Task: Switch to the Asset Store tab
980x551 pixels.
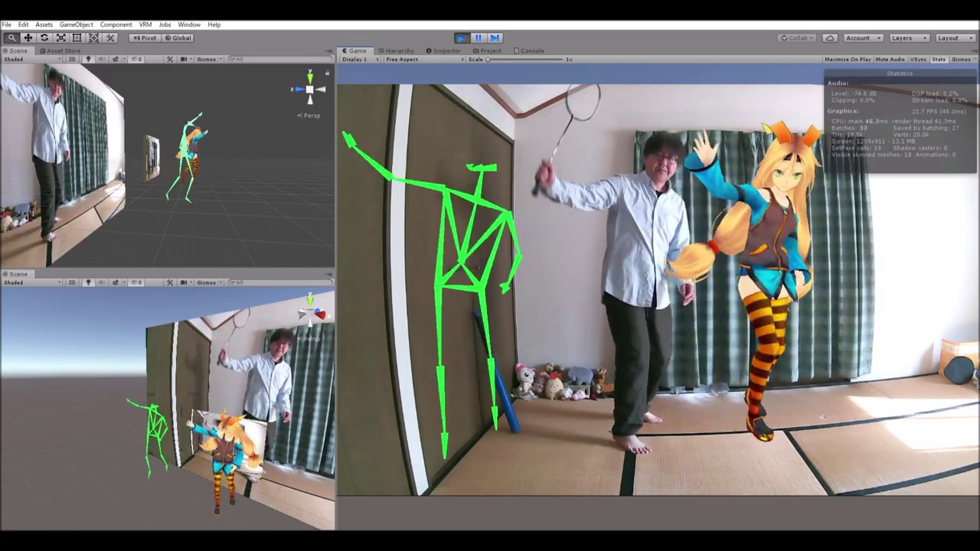Action: (59, 51)
